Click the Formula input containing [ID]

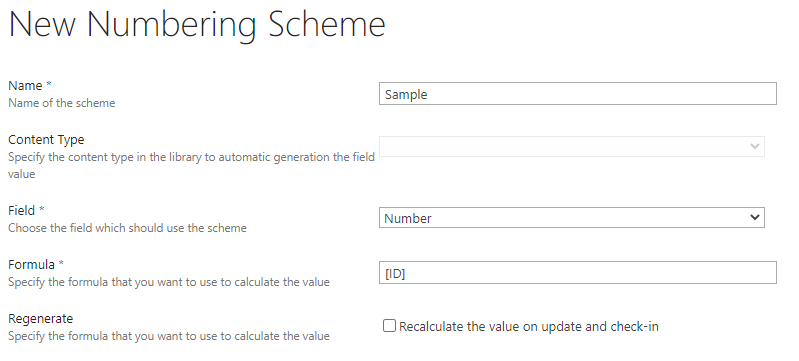pyautogui.click(x=577, y=273)
